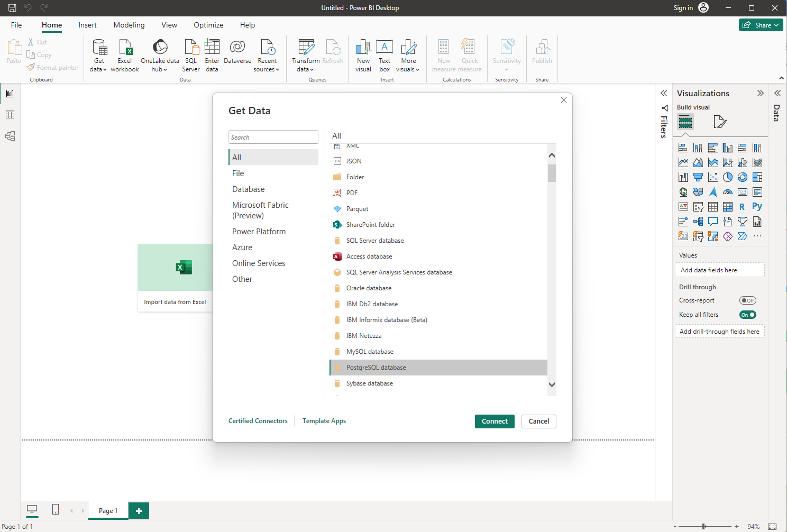Open the Certified Connectors link
This screenshot has width=787, height=532.
click(258, 421)
